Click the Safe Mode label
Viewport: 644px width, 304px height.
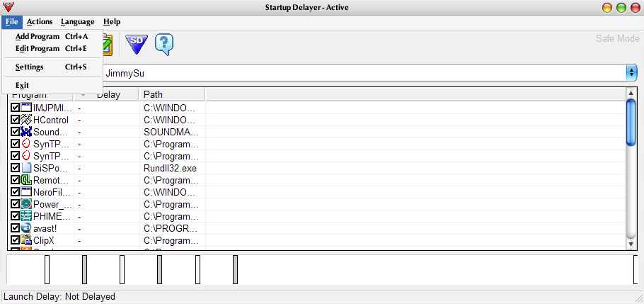click(x=618, y=39)
